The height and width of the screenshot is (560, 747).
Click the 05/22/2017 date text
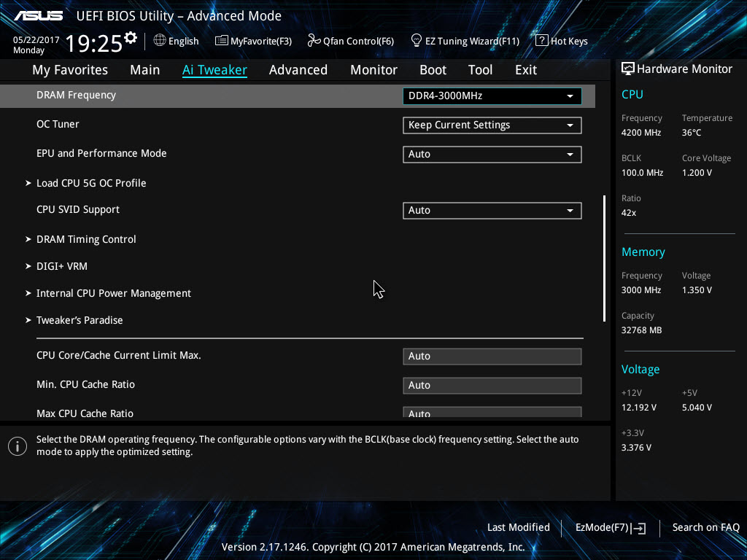[x=36, y=40]
